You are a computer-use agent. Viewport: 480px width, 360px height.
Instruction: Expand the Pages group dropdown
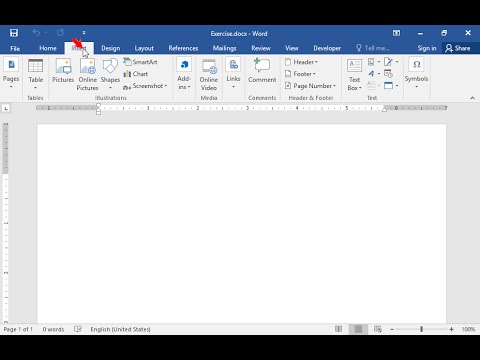pos(11,73)
